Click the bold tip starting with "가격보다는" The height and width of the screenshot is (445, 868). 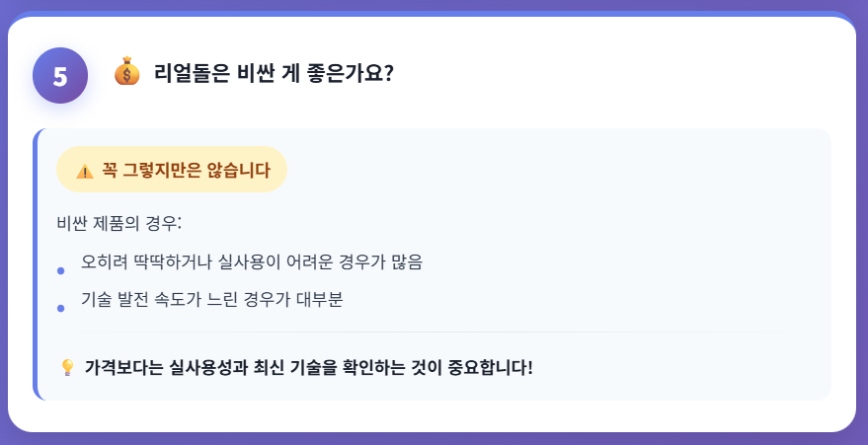click(x=308, y=368)
